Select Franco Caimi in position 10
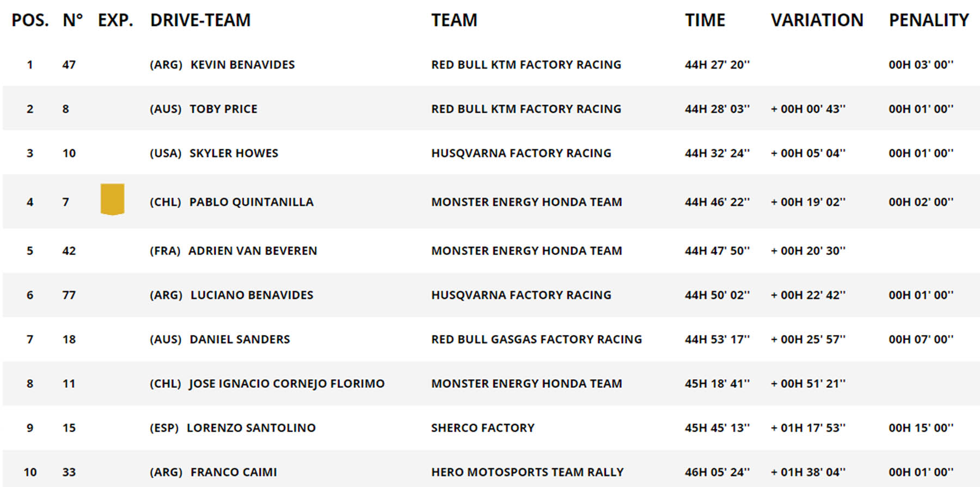The height and width of the screenshot is (487, 980). 234,472
